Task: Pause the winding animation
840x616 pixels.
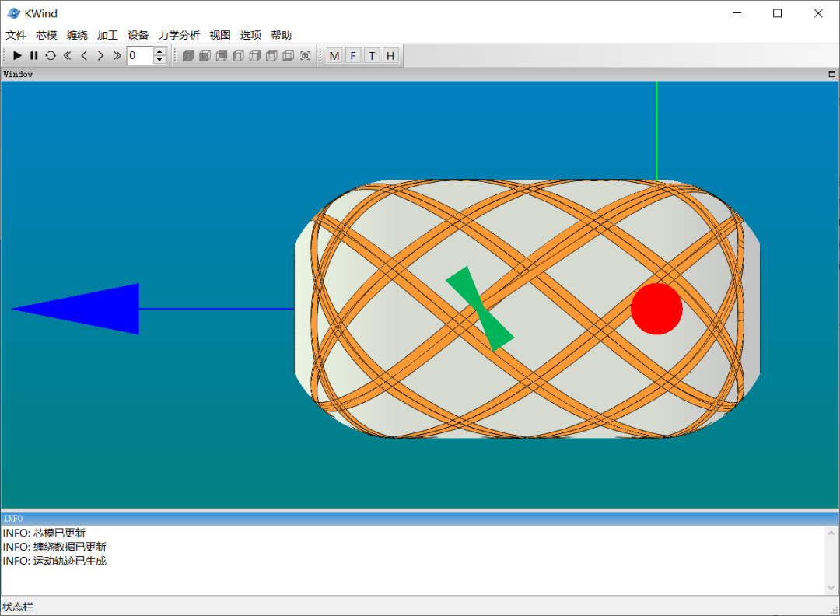Action: [34, 55]
